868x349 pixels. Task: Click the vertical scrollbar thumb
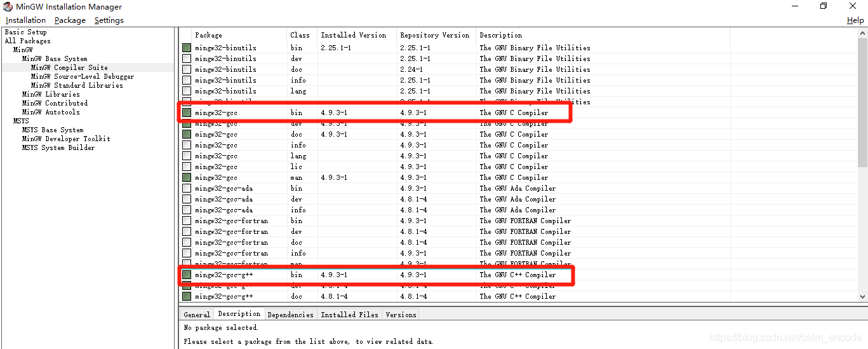tap(862, 102)
